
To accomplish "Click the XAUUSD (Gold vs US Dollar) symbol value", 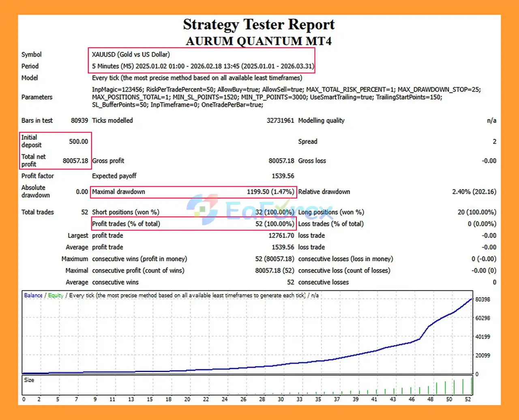I will (x=131, y=54).
